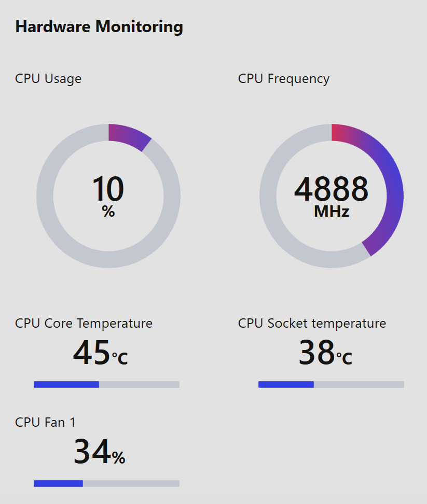Click the Hardware Monitoring heading

[x=99, y=26]
